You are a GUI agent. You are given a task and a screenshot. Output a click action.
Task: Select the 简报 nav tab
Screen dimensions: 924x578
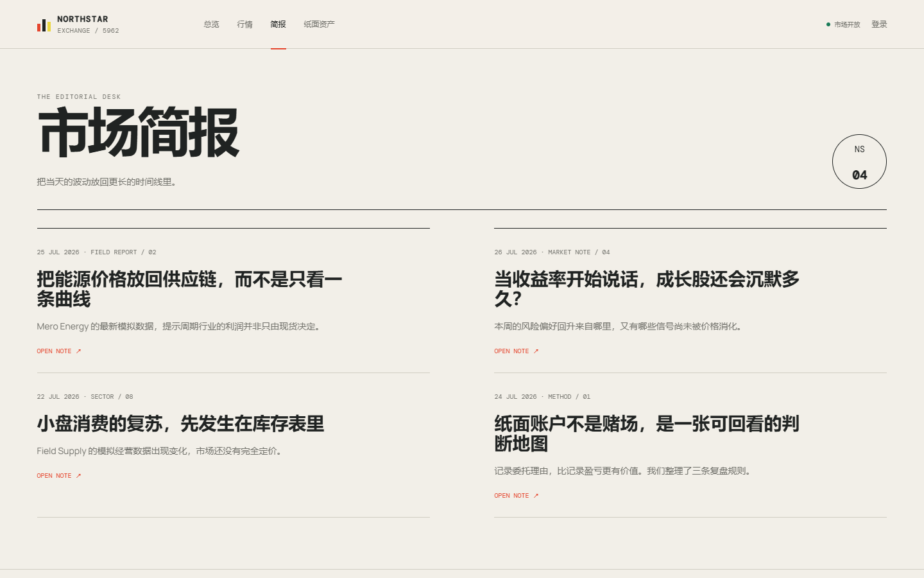(x=278, y=24)
